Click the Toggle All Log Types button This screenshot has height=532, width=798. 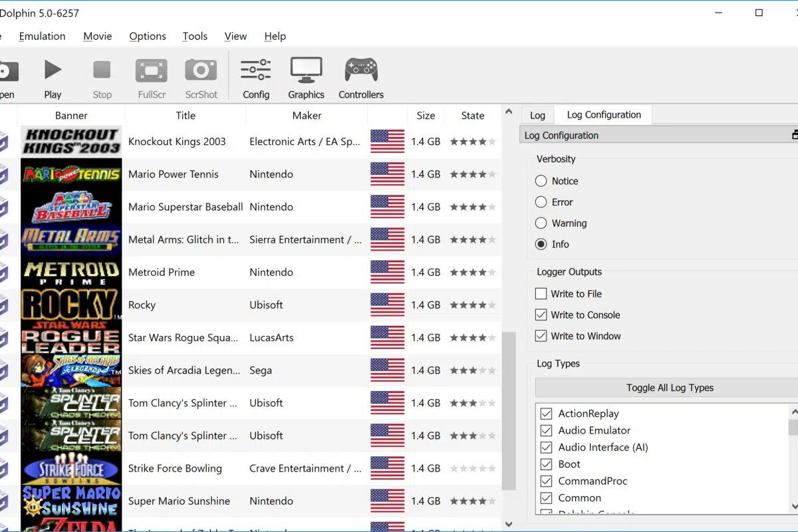pos(670,388)
